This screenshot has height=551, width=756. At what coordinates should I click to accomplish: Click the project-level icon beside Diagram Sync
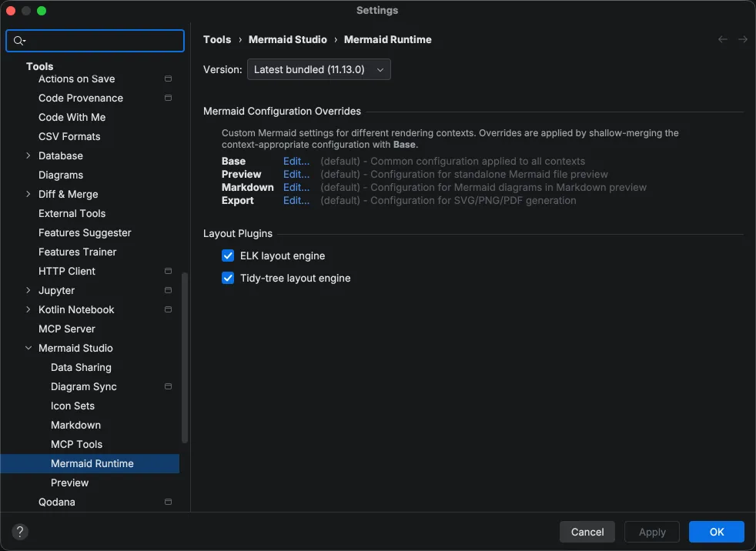[168, 386]
